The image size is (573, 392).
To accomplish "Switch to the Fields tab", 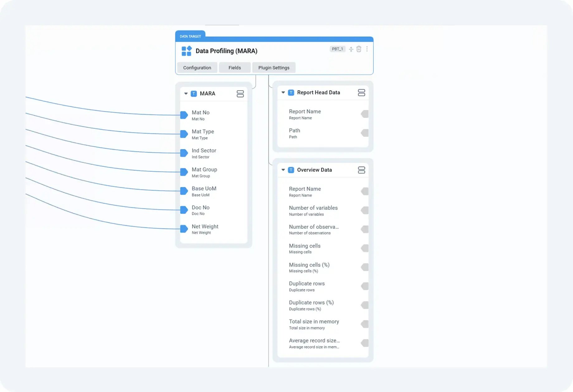I will click(234, 68).
